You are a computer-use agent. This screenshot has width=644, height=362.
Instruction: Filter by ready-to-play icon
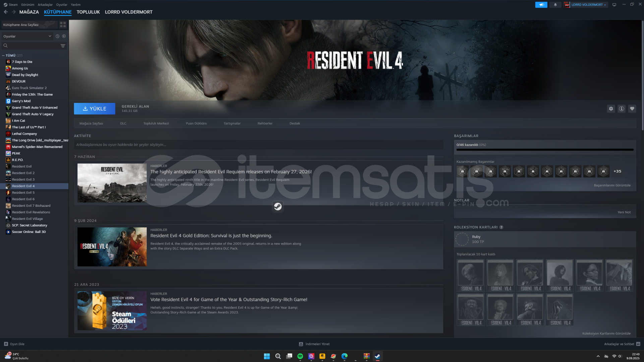click(x=64, y=36)
